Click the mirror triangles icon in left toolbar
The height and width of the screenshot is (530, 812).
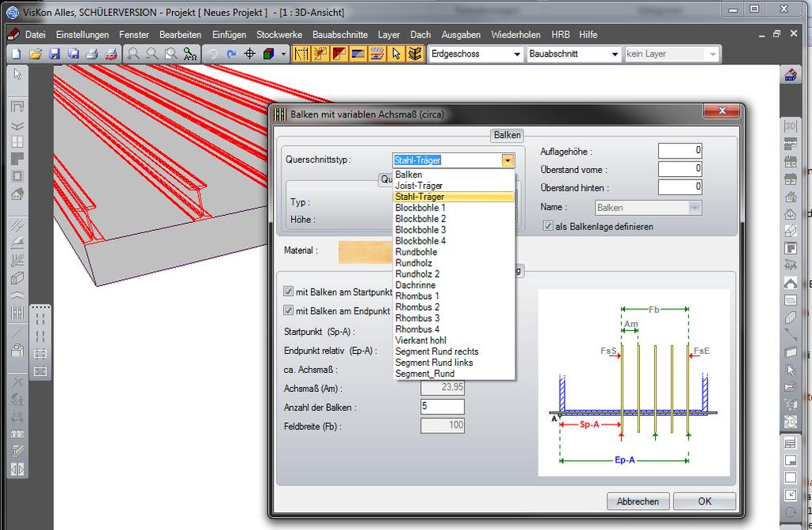pyautogui.click(x=17, y=470)
